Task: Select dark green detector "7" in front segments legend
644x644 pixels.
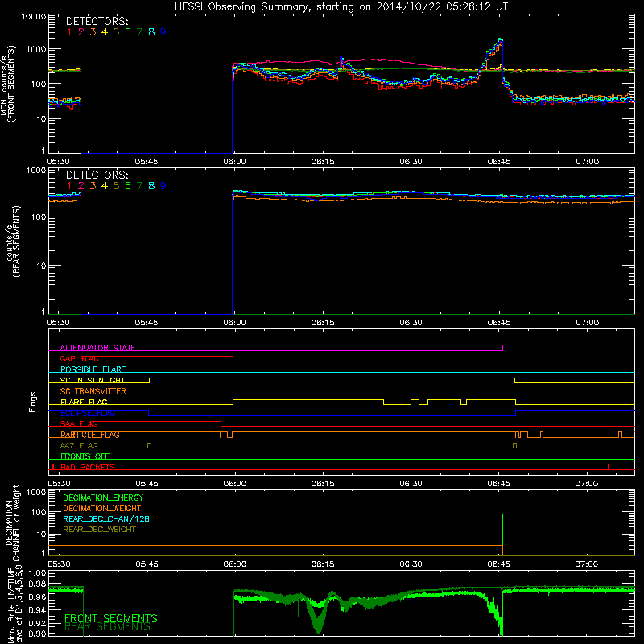Action: click(139, 32)
